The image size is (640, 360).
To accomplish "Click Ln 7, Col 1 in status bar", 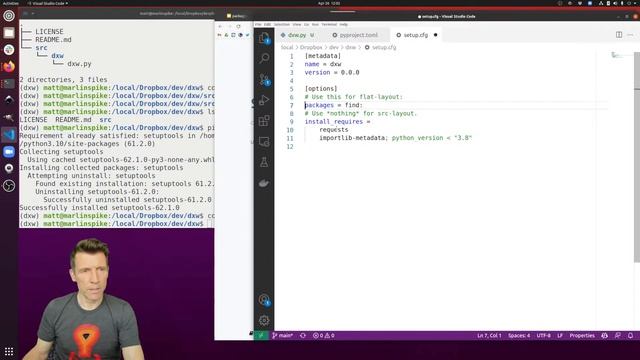I will (x=489, y=336).
